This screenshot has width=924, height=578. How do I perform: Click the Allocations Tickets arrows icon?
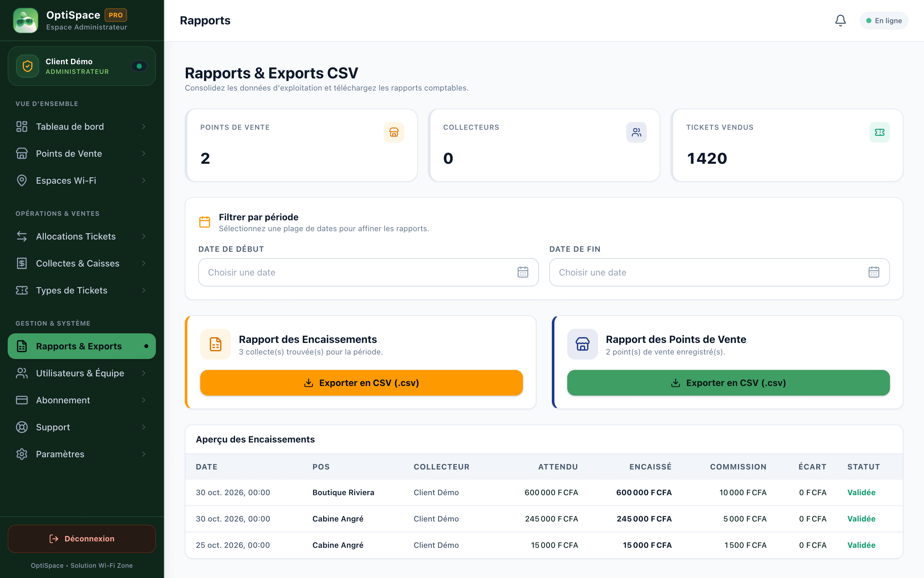pyautogui.click(x=22, y=236)
